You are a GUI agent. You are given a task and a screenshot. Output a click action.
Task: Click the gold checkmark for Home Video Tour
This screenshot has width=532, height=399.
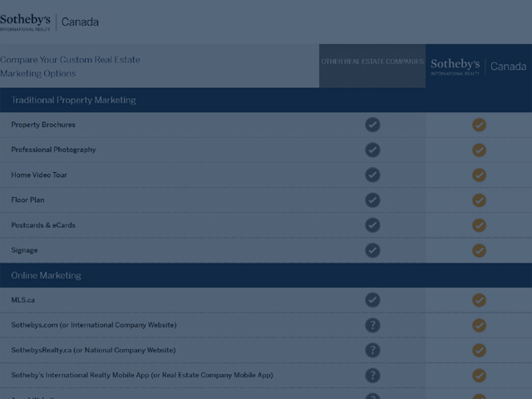tap(479, 175)
